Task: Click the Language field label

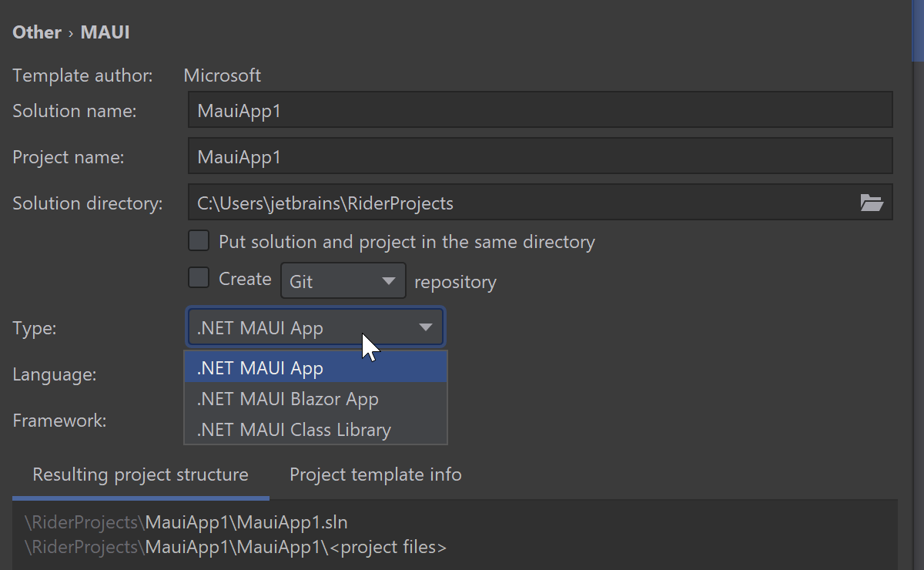Action: click(x=54, y=374)
